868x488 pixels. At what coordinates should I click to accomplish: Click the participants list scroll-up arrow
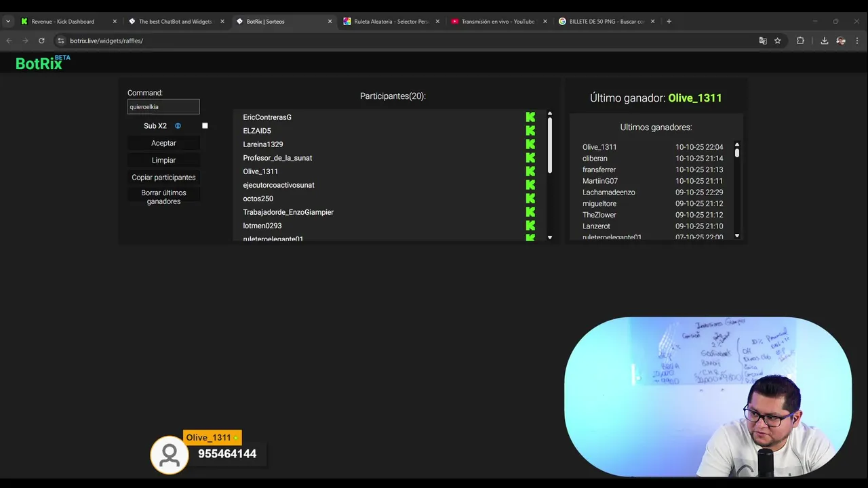[x=549, y=114]
